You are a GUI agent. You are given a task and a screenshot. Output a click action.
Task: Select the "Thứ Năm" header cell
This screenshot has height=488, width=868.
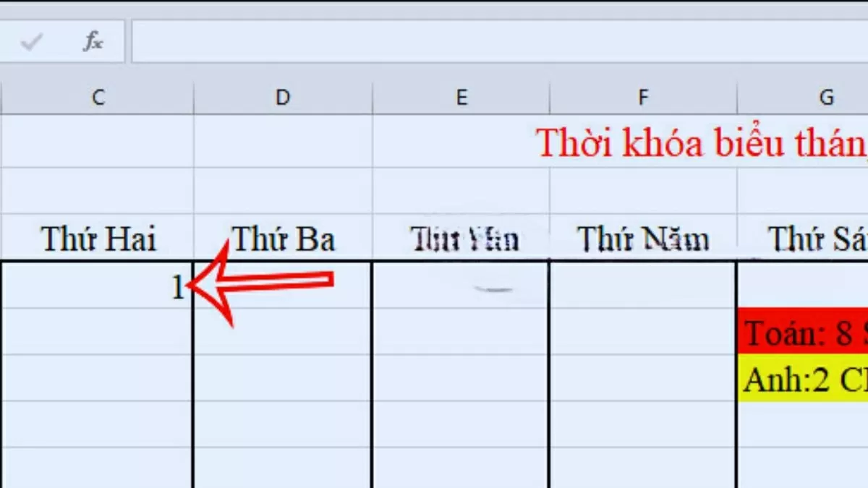tap(642, 239)
